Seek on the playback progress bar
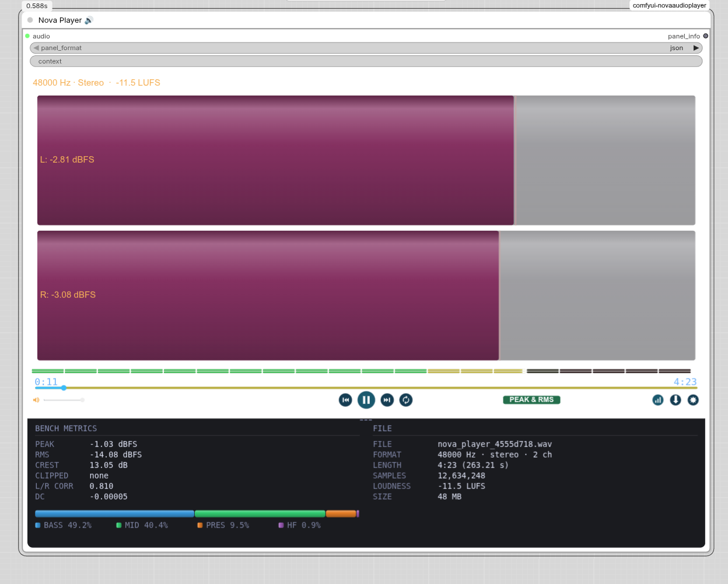Screen dimensions: 728x584 pos(366,388)
